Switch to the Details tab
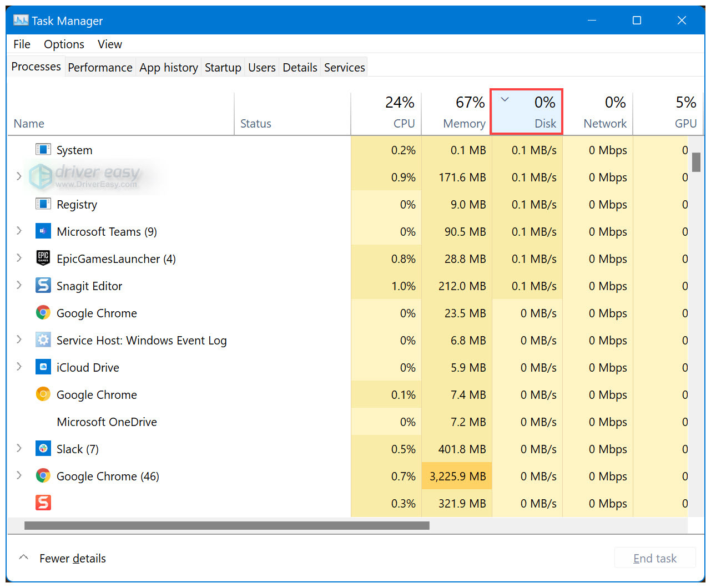This screenshot has height=588, width=711. 300,67
